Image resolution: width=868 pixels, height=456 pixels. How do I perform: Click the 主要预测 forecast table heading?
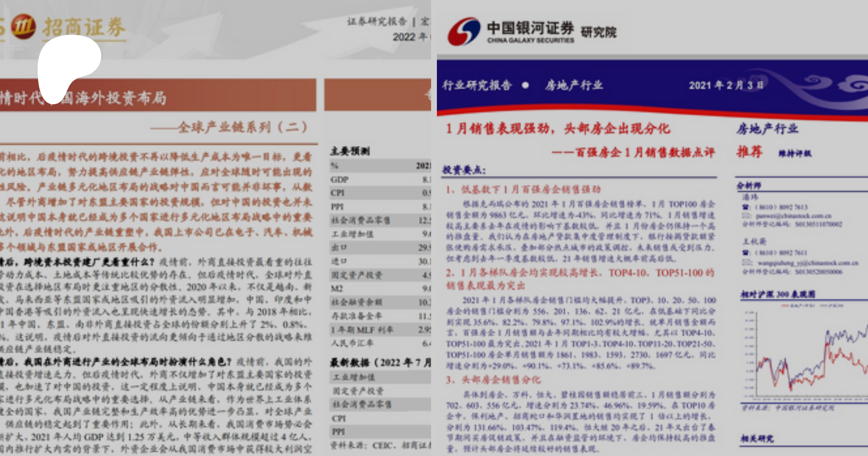point(350,151)
